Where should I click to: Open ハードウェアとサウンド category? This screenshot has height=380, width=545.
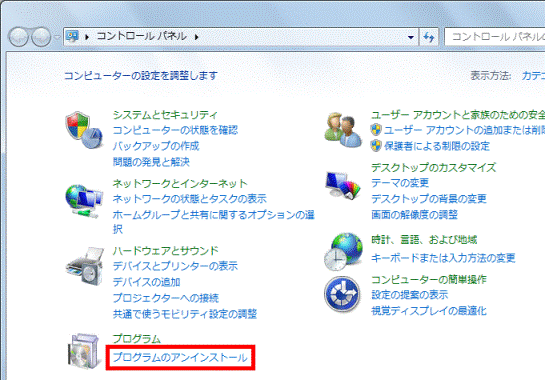(x=165, y=251)
